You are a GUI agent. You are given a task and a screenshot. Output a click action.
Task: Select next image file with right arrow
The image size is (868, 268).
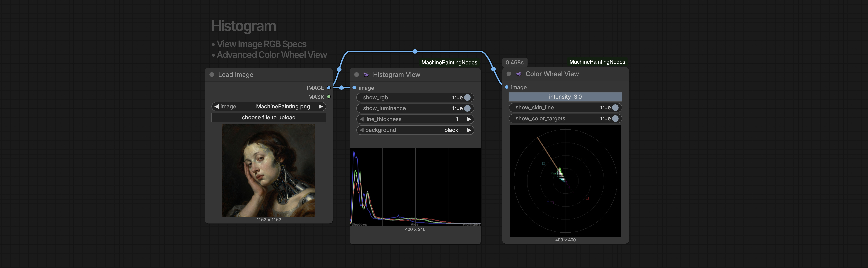321,106
